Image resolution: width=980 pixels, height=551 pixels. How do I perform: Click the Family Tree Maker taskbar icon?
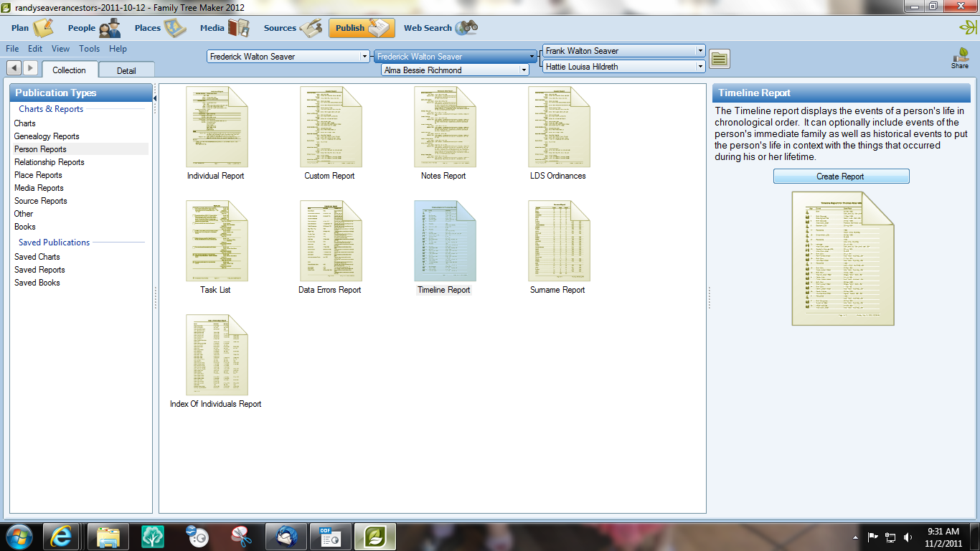coord(375,537)
